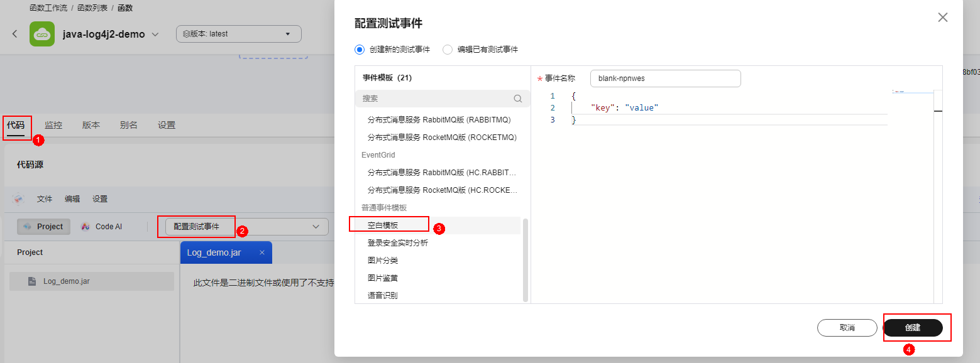This screenshot has height=363, width=980.
Task: Click the search magnifier in the template search box
Action: pyautogui.click(x=517, y=99)
